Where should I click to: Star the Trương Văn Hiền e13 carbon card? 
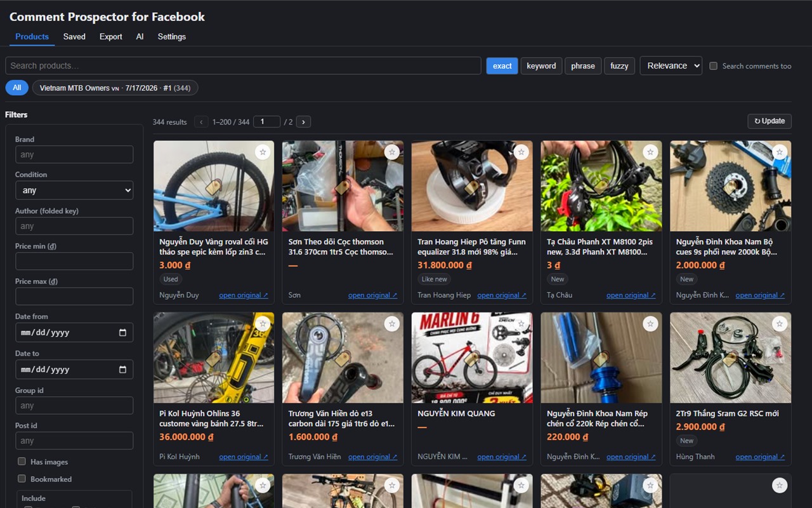[x=392, y=324]
